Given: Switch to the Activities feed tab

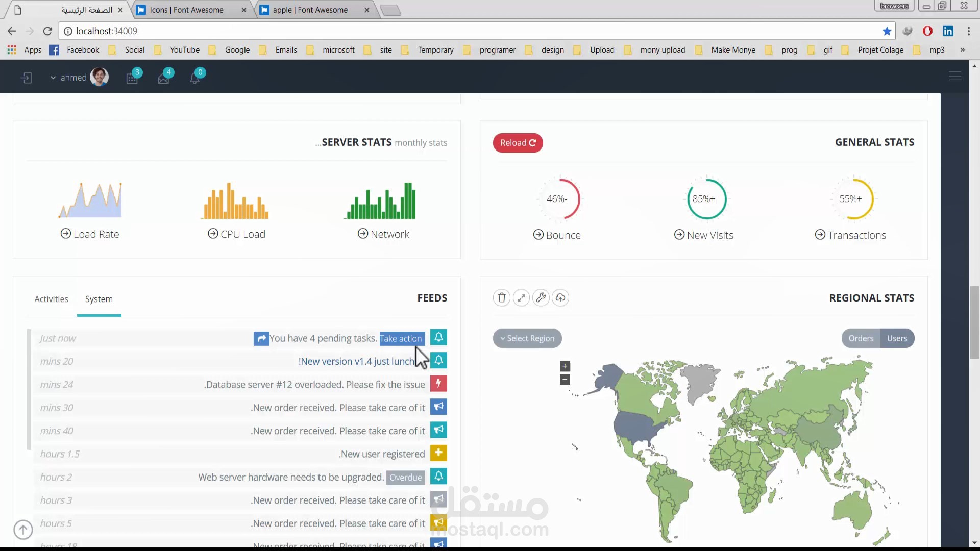Looking at the screenshot, I should click(x=51, y=299).
